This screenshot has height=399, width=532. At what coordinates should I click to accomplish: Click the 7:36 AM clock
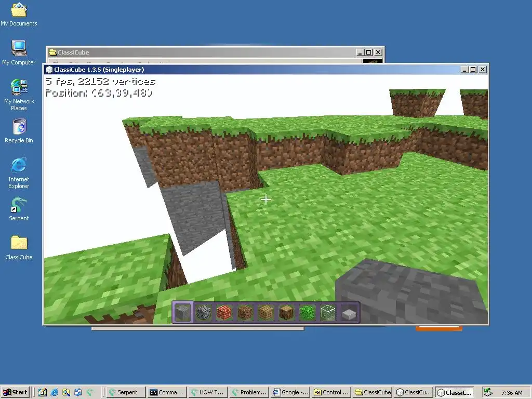click(x=512, y=393)
